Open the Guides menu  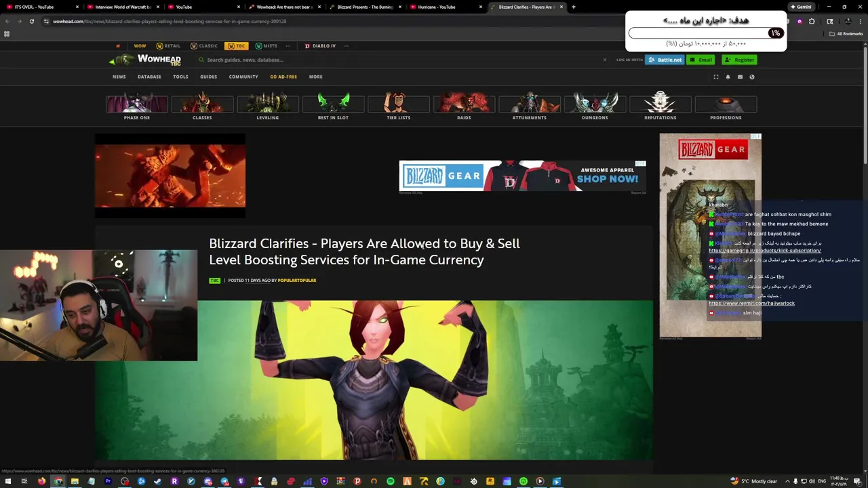pos(208,77)
